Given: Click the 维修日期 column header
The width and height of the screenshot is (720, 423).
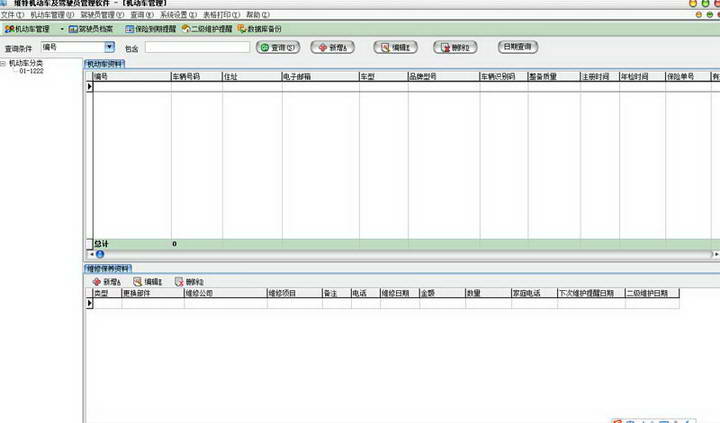Looking at the screenshot, I should [399, 293].
